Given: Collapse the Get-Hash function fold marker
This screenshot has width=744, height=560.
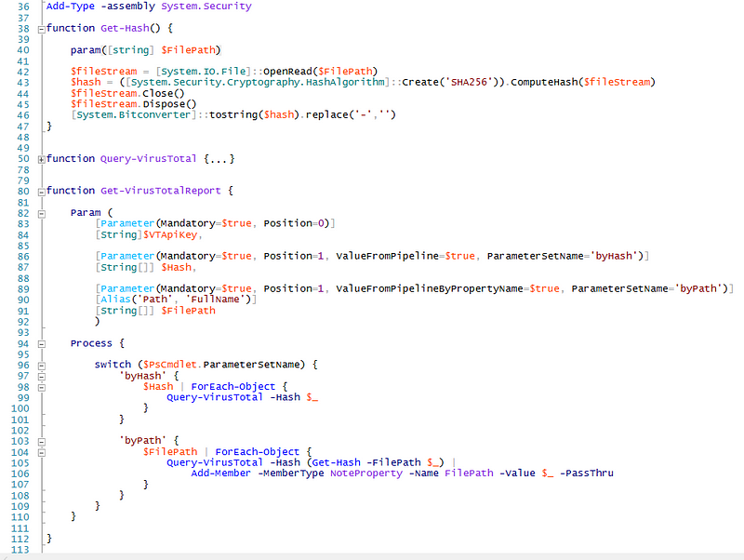Looking at the screenshot, I should point(41,30).
